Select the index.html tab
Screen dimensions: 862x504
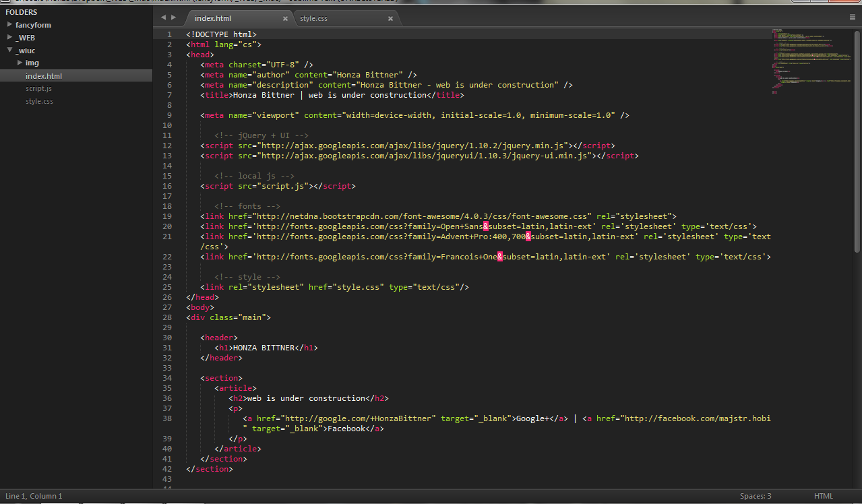click(x=213, y=18)
